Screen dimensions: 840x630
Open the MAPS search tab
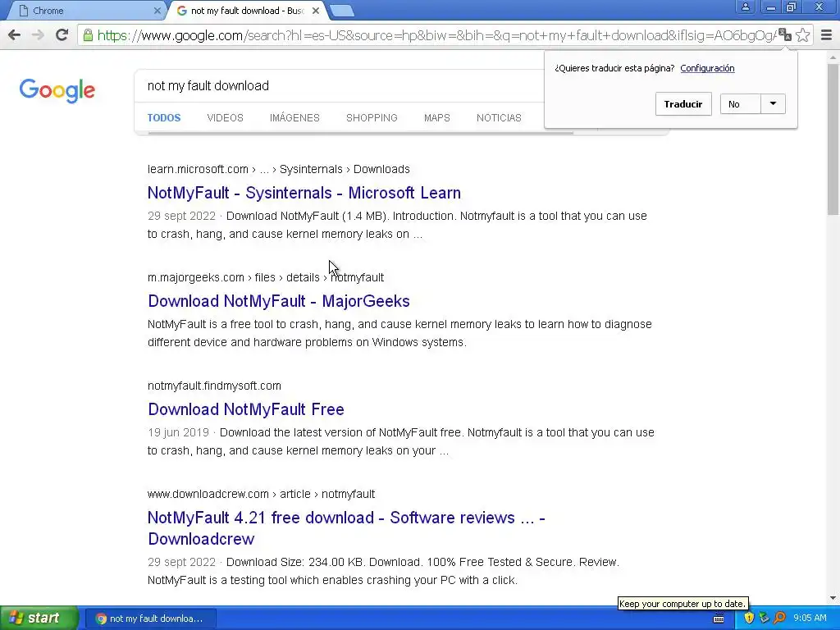[x=437, y=118]
